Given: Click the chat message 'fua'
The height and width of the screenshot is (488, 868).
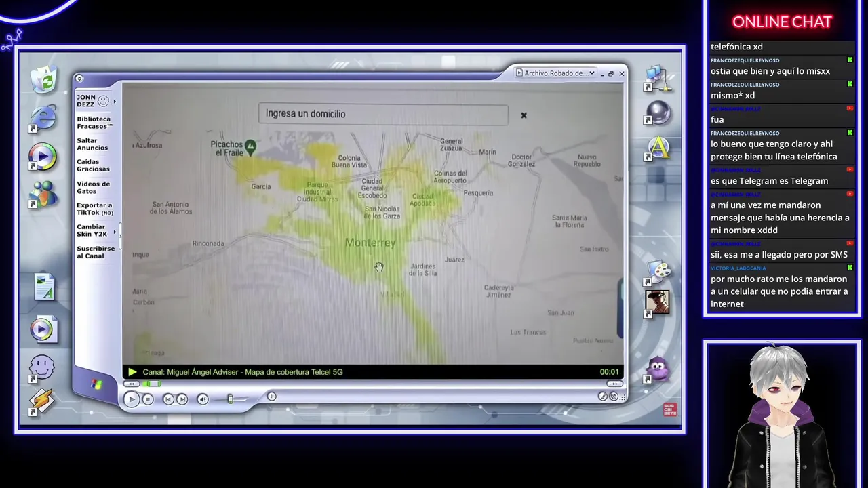Looking at the screenshot, I should [717, 120].
